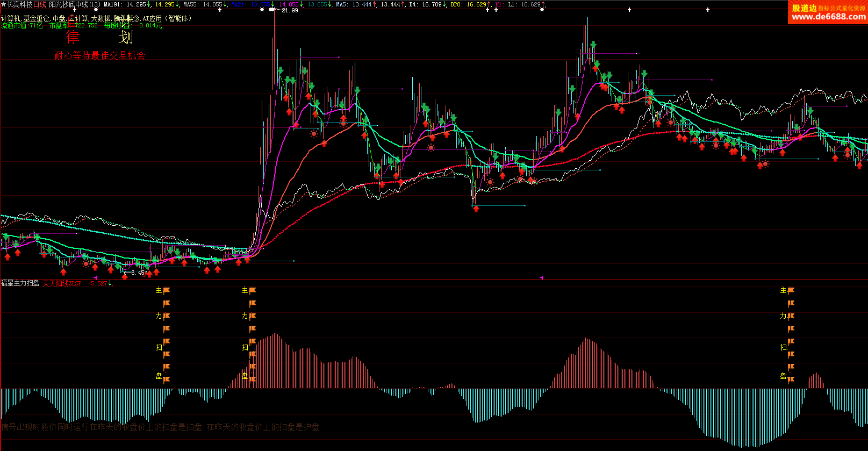Click the top flag in the rightmost 主力扫盘 column
Viewport: 868px width, 451px height.
[791, 290]
